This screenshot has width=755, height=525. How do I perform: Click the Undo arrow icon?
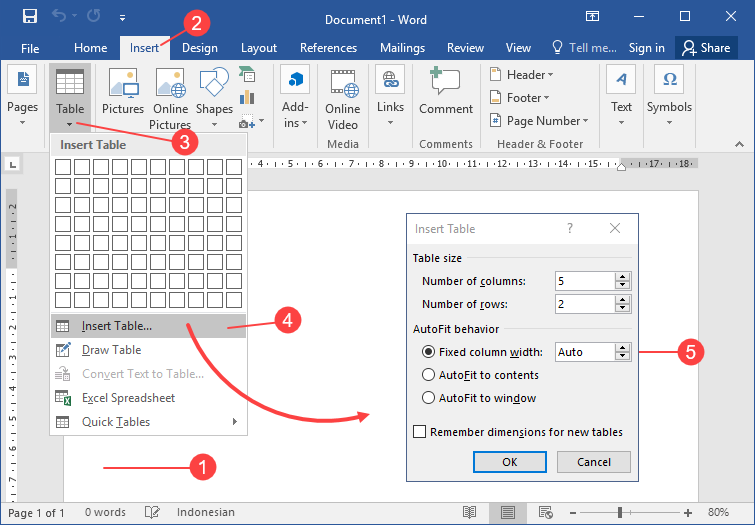(59, 16)
